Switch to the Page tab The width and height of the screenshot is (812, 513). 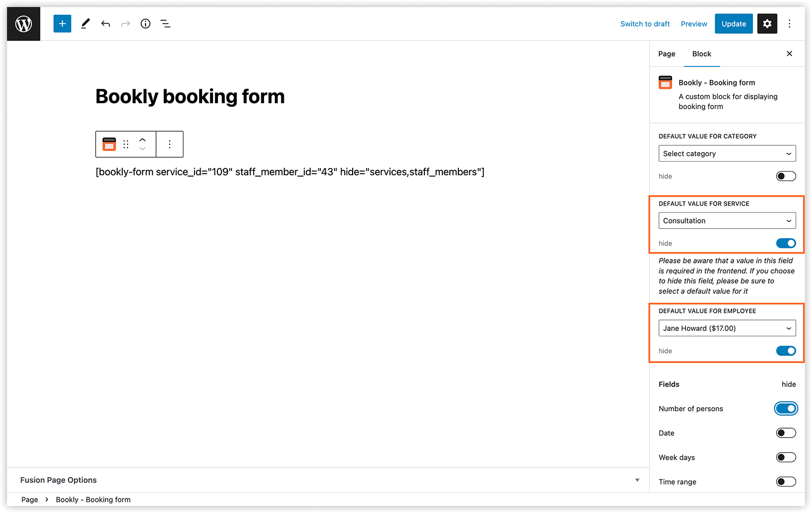coord(667,54)
